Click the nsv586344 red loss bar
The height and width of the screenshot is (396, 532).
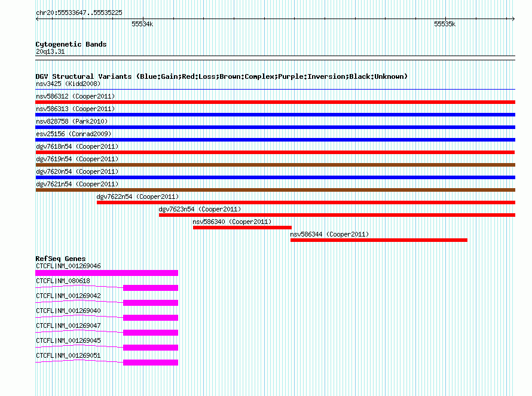tap(378, 240)
